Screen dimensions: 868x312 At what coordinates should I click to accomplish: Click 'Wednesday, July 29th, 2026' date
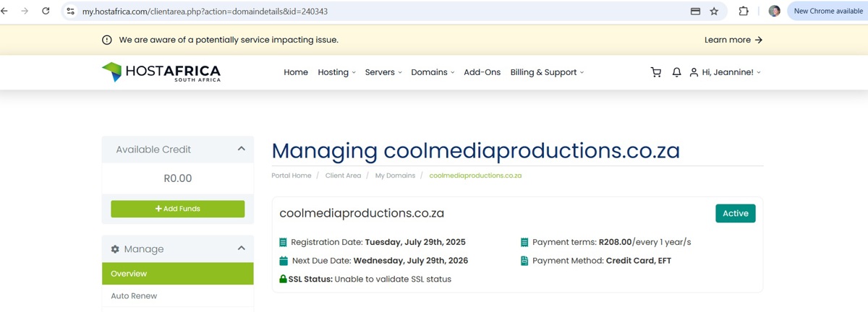coord(411,261)
